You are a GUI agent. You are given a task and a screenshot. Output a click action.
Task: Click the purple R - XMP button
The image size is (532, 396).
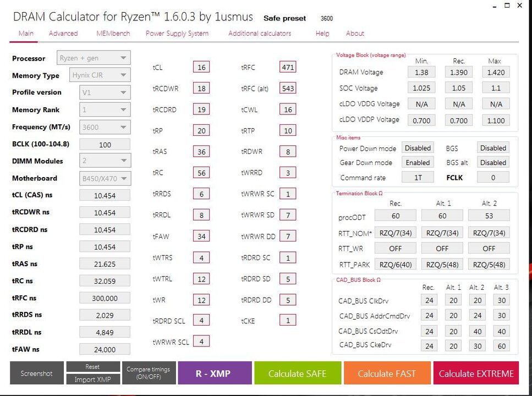pyautogui.click(x=215, y=373)
